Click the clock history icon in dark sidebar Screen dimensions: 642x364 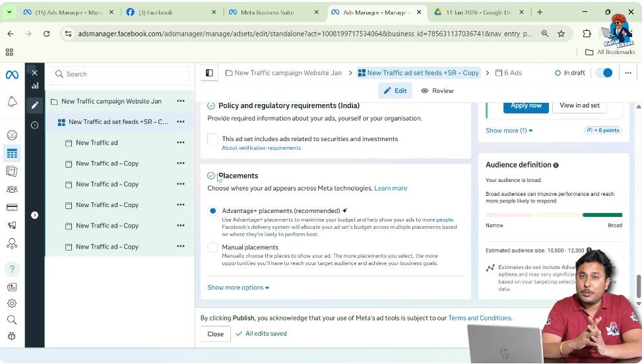pos(35,125)
